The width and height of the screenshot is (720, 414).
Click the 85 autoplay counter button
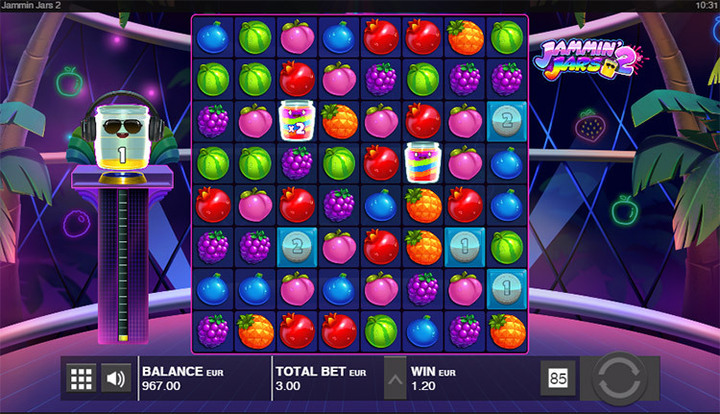tap(558, 378)
